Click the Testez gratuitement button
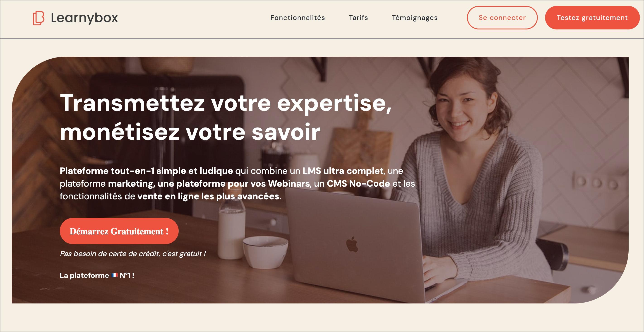Viewport: 644px width, 332px height. (592, 18)
